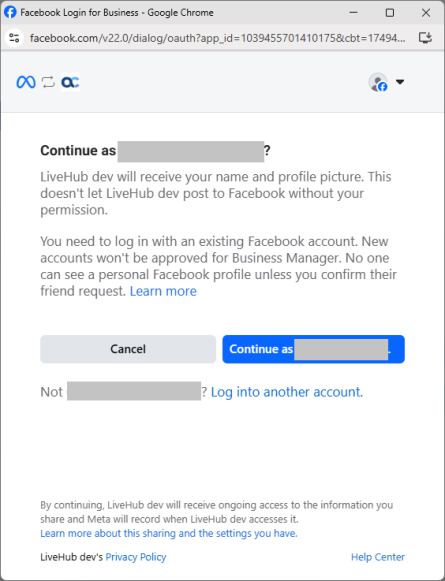445x581 pixels.
Task: Click the Cancel button
Action: pyautogui.click(x=128, y=349)
